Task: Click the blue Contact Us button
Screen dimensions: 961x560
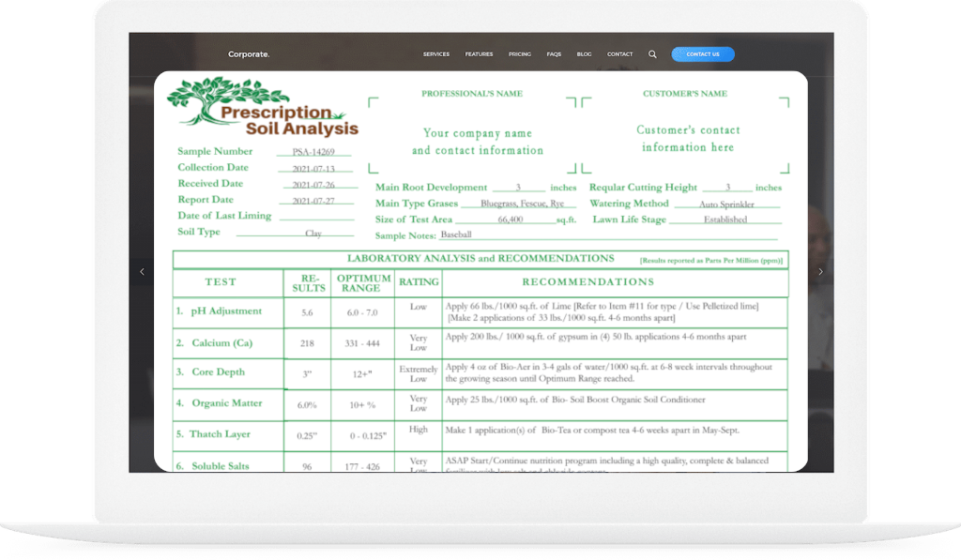Action: (703, 54)
